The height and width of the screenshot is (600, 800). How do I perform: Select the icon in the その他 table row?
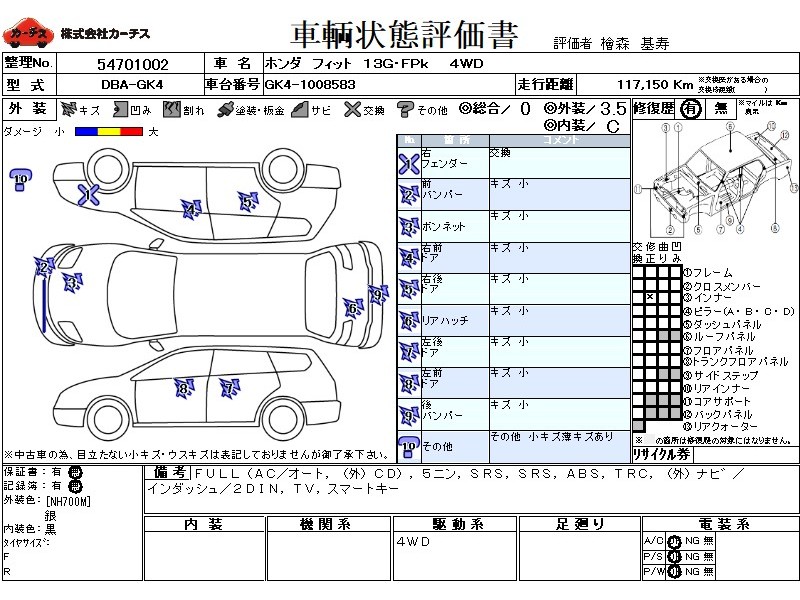[409, 447]
